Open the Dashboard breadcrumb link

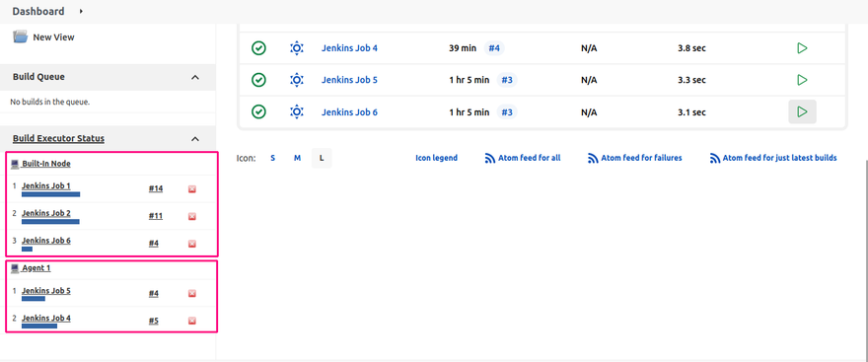[x=38, y=11]
